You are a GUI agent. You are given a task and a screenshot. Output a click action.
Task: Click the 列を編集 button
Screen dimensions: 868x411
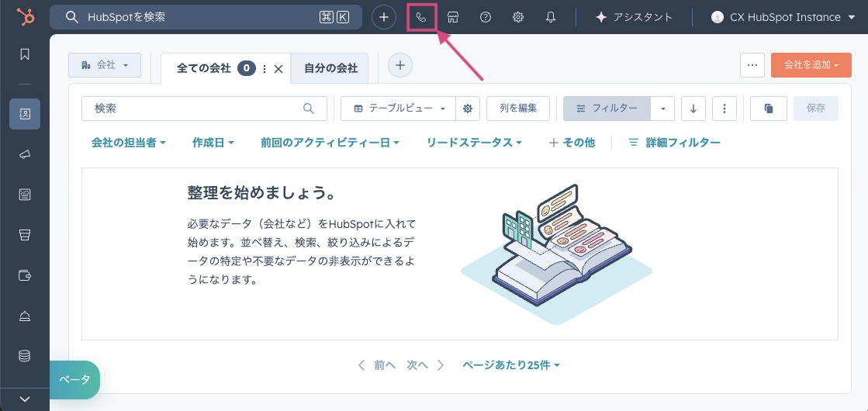pyautogui.click(x=518, y=109)
